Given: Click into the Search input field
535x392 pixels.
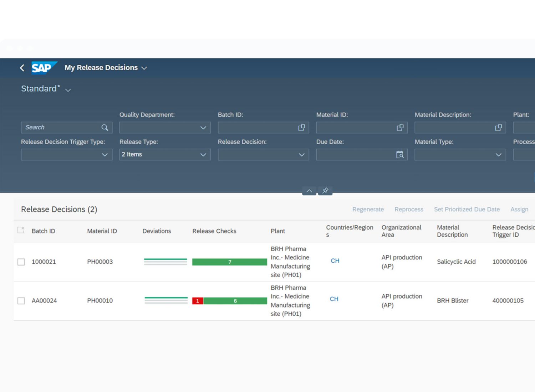Looking at the screenshot, I should click(61, 128).
